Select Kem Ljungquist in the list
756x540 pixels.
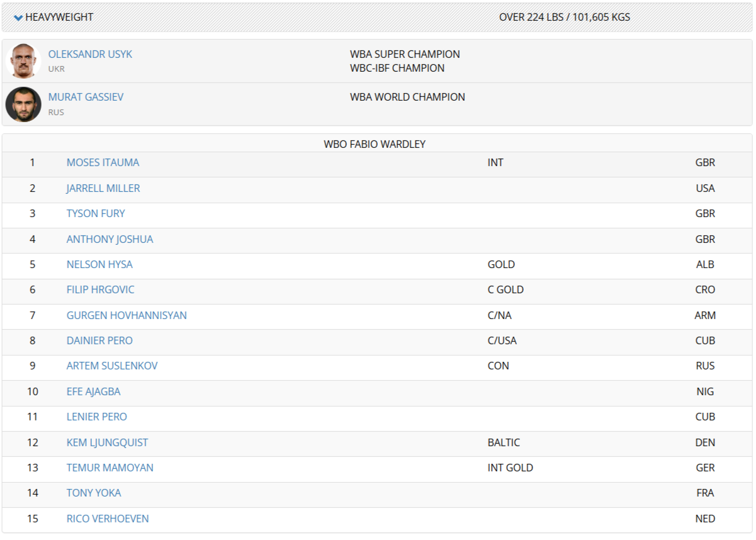(x=107, y=442)
